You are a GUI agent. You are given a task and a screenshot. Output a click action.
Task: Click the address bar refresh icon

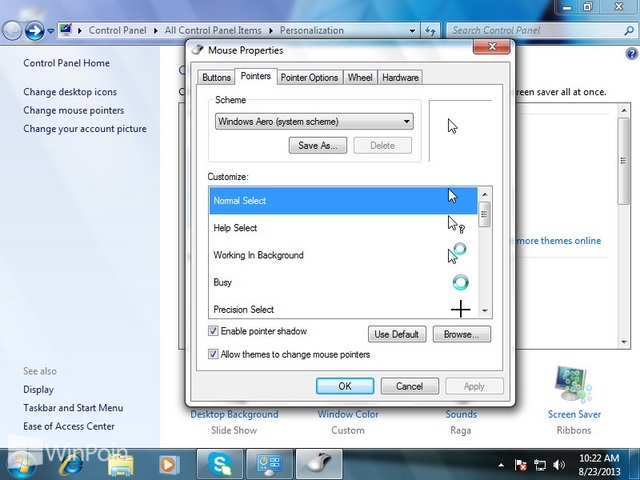[430, 31]
